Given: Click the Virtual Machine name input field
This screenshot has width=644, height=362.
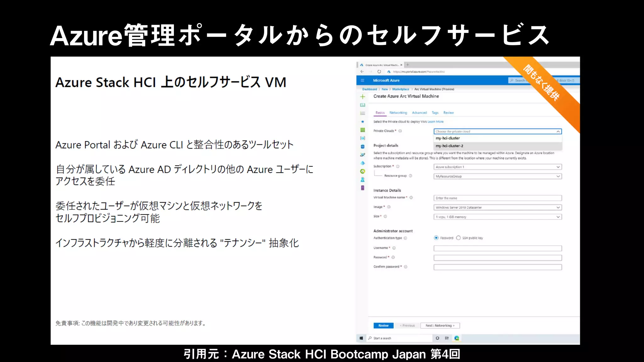Looking at the screenshot, I should [498, 198].
